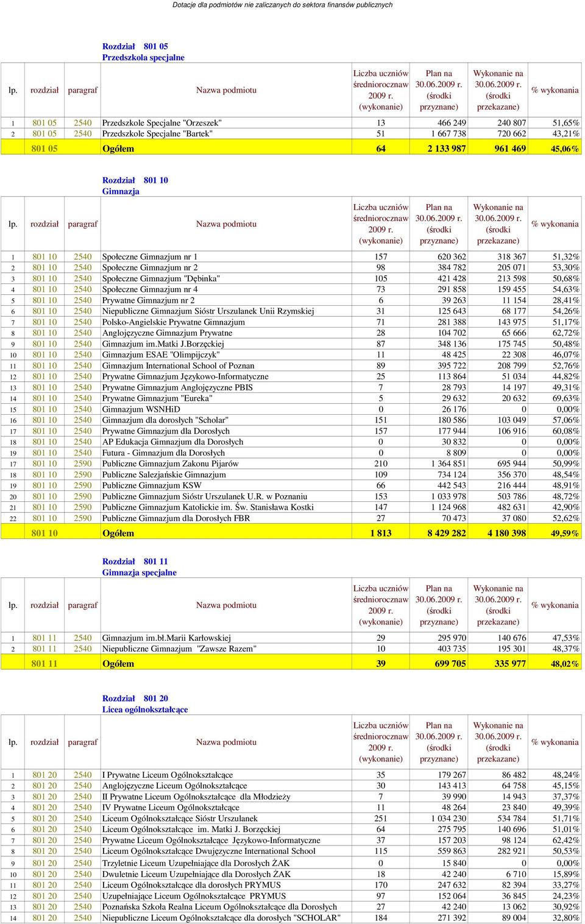Click "Publiczne Gimnazjum KSW"

pos(152,487)
